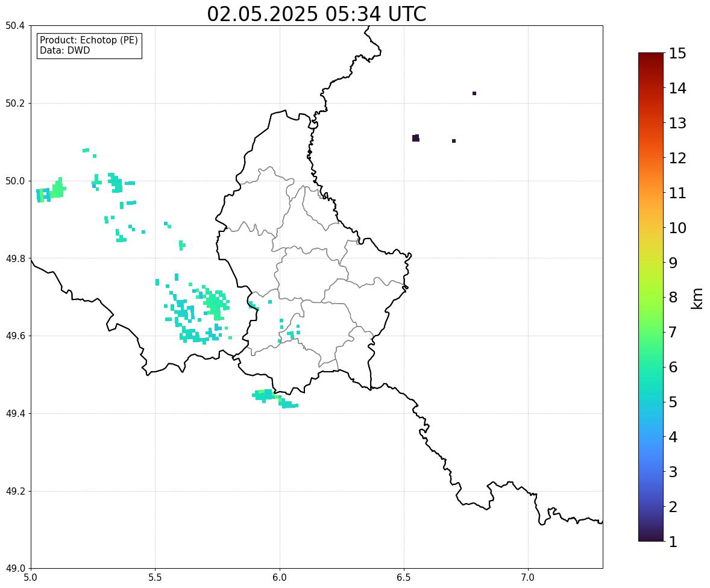Click the "km" colorbar unit label

click(x=697, y=298)
